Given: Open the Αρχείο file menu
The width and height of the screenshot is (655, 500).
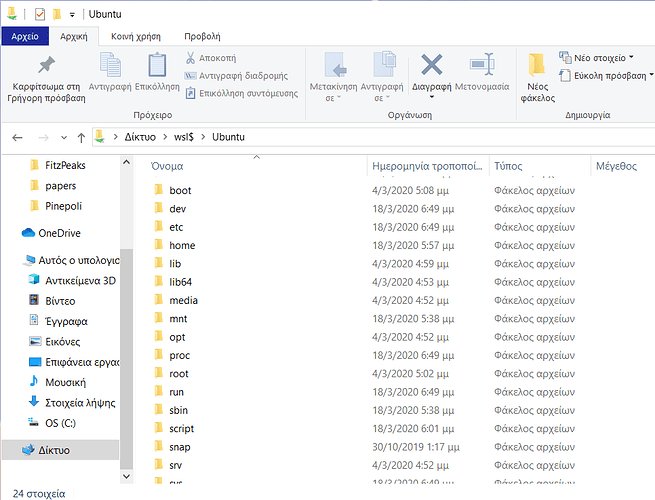Looking at the screenshot, I should click(25, 36).
